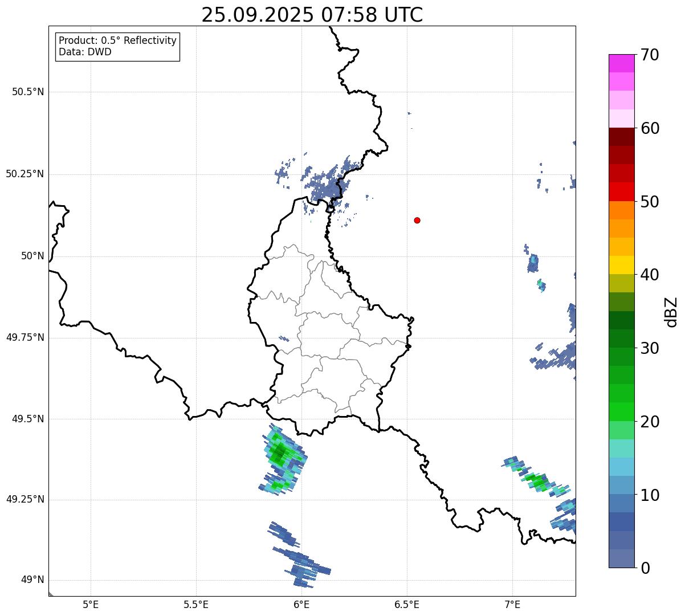Screen dimensions: 685x616
Task: Click the colorbar tick label '0'
Action: tap(645, 568)
